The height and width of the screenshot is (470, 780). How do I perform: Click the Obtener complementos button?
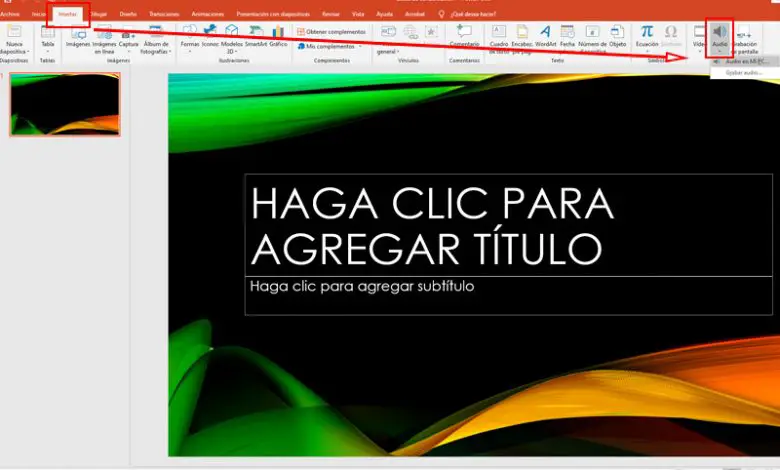[331, 31]
